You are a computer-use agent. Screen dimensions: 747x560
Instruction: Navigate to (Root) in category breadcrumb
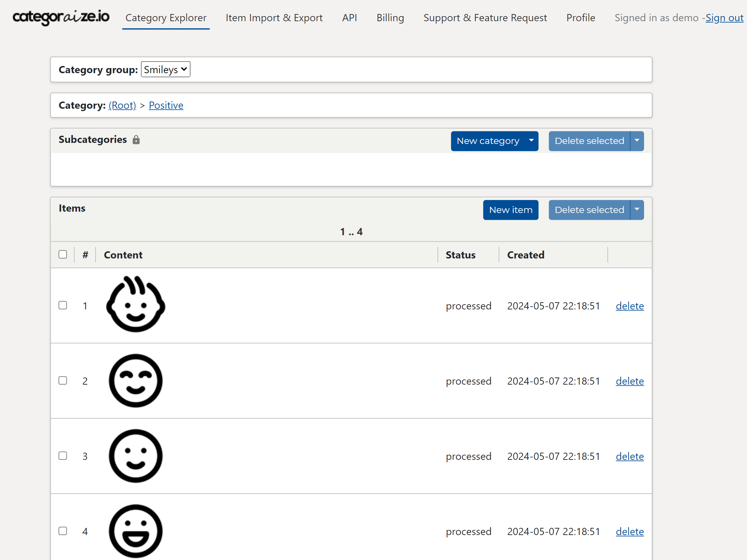122,105
